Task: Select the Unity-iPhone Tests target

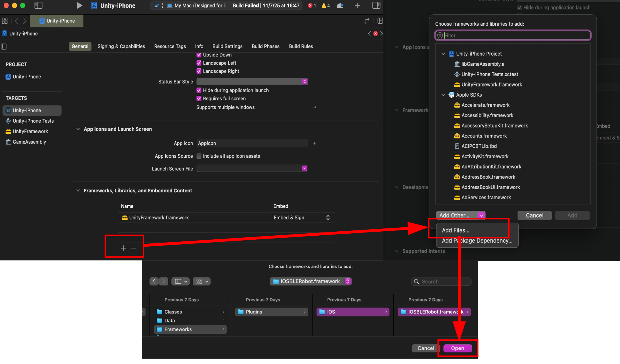Action: click(x=33, y=121)
